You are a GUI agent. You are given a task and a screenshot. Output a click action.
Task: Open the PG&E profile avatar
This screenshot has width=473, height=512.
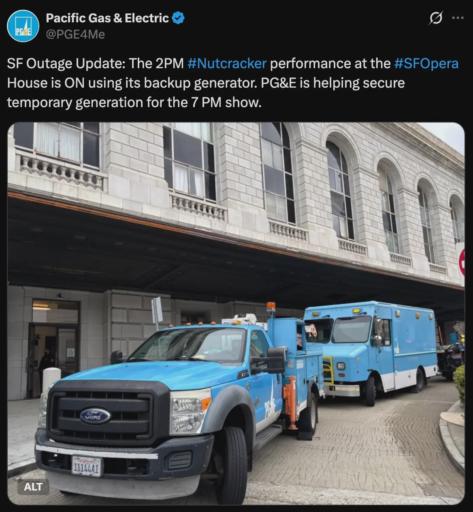pyautogui.click(x=23, y=26)
